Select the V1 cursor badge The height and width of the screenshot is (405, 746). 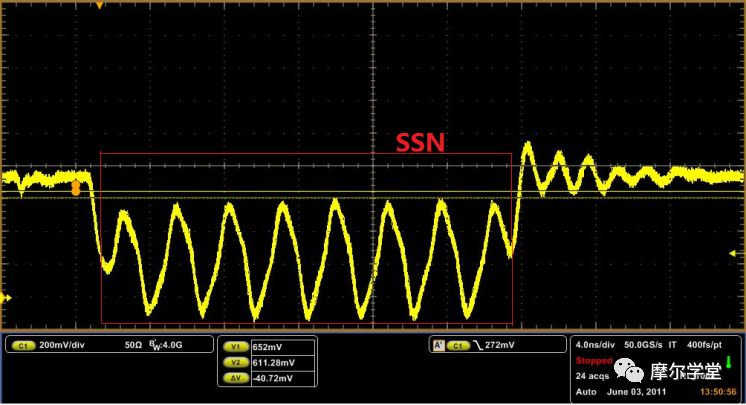[236, 347]
